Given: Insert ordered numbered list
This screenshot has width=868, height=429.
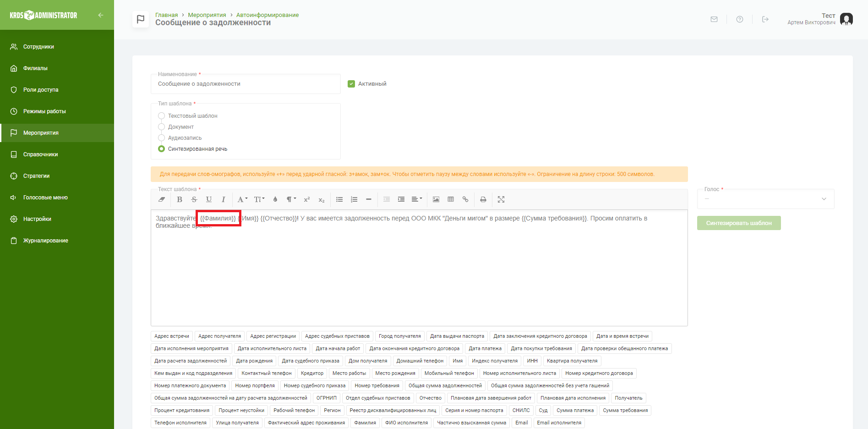Looking at the screenshot, I should coord(354,199).
